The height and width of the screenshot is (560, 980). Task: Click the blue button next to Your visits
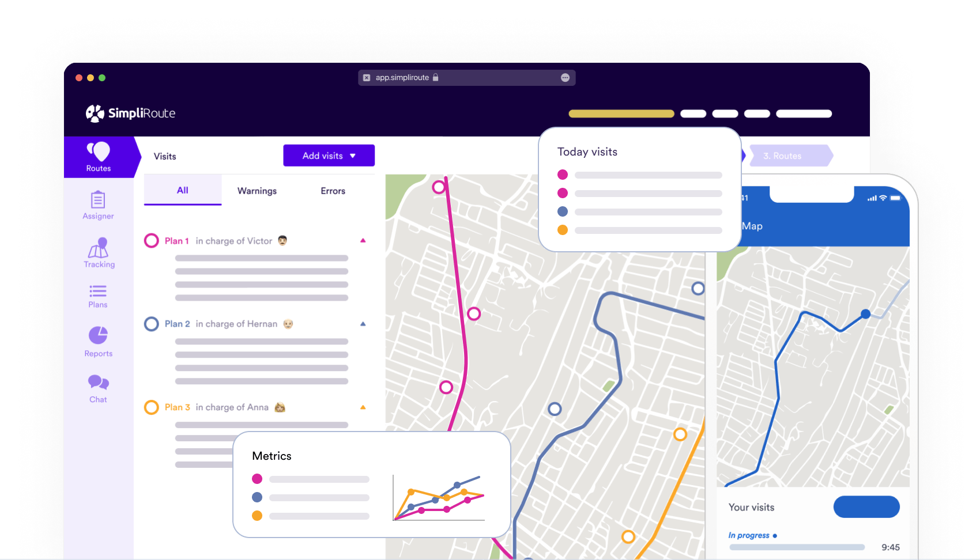click(866, 507)
